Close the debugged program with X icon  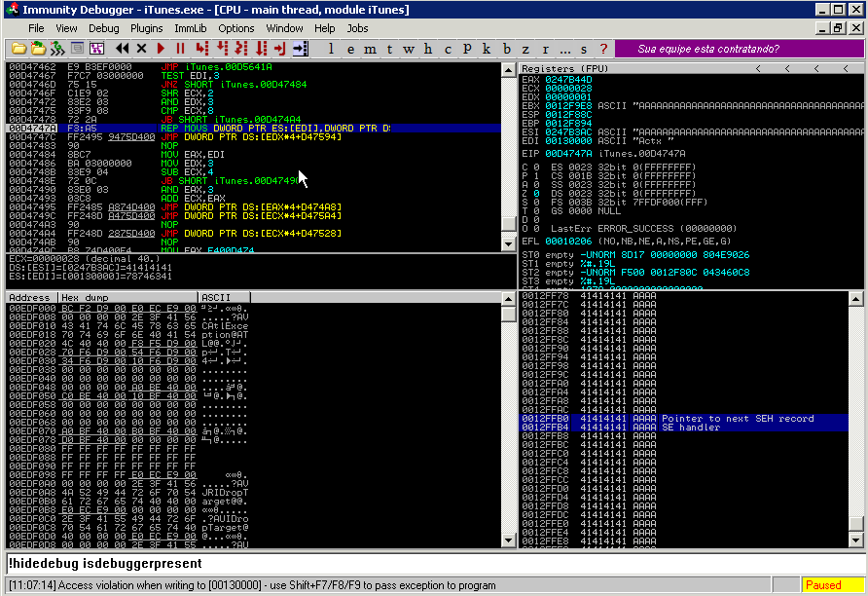click(142, 49)
